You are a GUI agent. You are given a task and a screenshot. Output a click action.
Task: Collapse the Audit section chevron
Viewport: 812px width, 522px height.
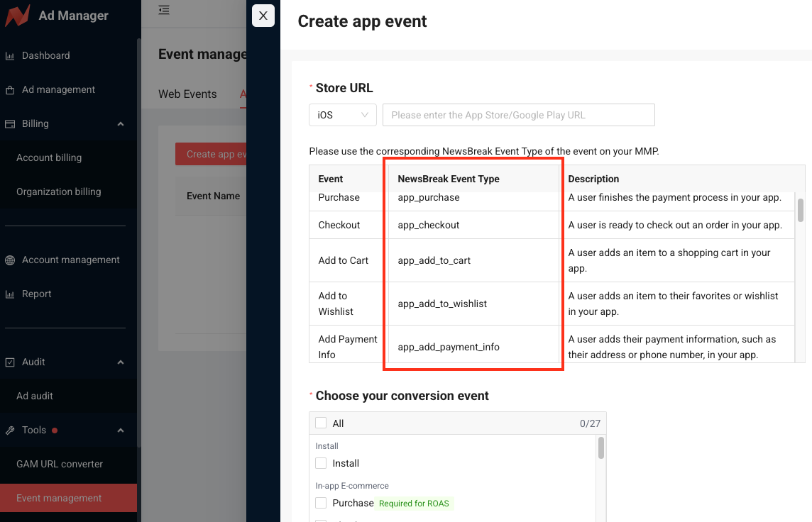(x=121, y=362)
